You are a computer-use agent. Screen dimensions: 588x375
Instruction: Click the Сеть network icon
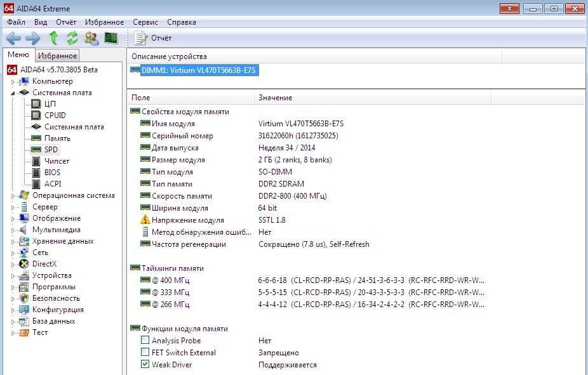click(23, 253)
